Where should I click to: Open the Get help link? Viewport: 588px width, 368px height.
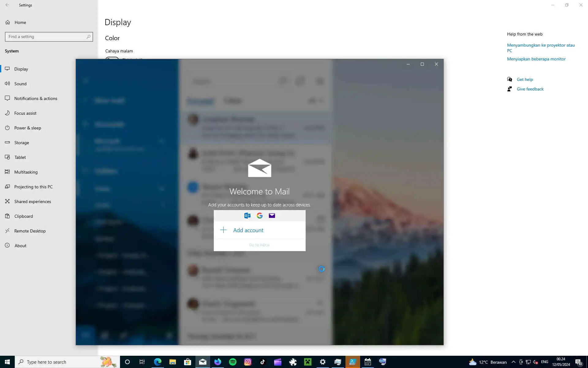525,79
